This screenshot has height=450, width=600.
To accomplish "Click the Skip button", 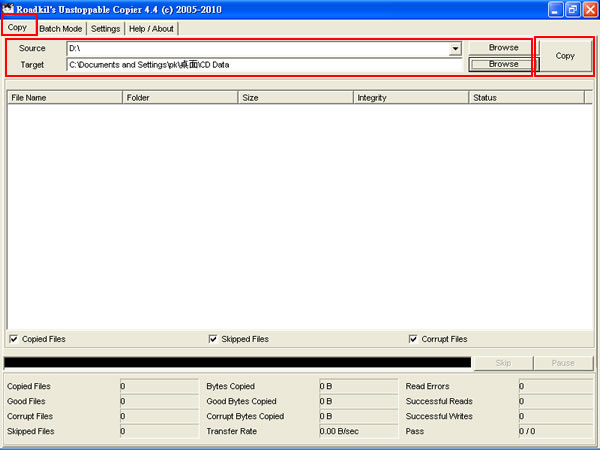I will [x=503, y=363].
